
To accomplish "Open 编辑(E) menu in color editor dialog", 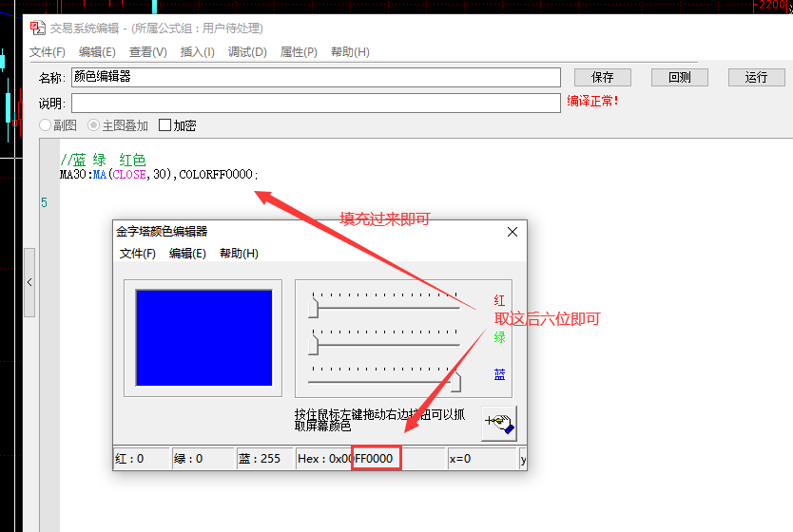I will pyautogui.click(x=187, y=253).
